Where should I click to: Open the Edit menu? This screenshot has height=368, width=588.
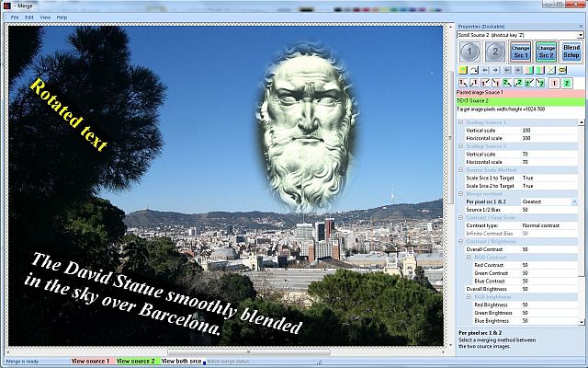tap(29, 17)
